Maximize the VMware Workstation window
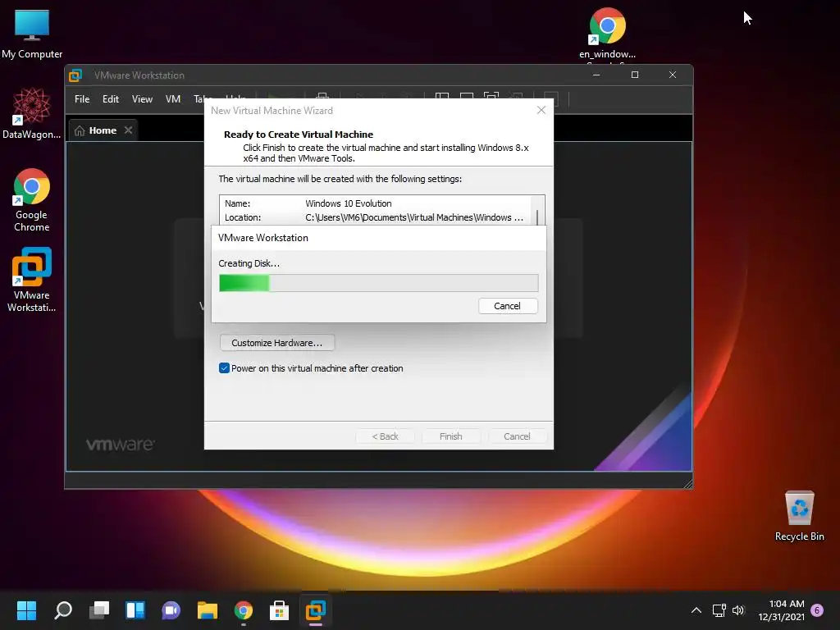 click(635, 75)
